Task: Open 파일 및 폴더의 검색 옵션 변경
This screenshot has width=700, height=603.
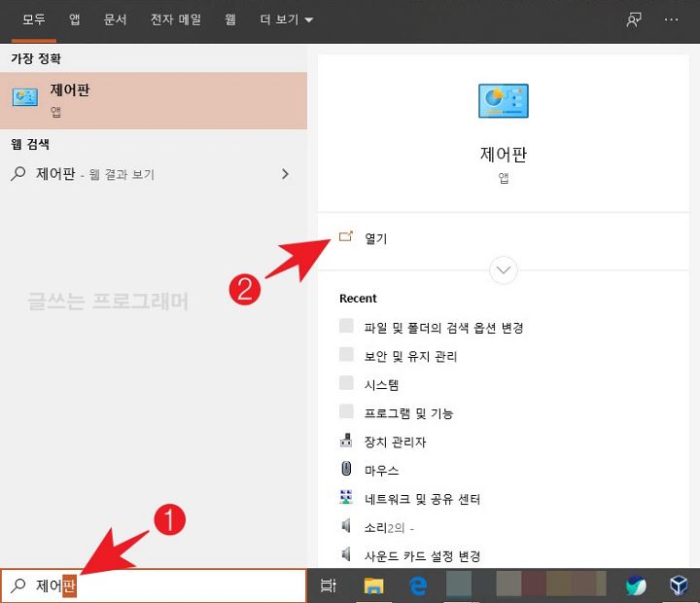Action: [443, 328]
